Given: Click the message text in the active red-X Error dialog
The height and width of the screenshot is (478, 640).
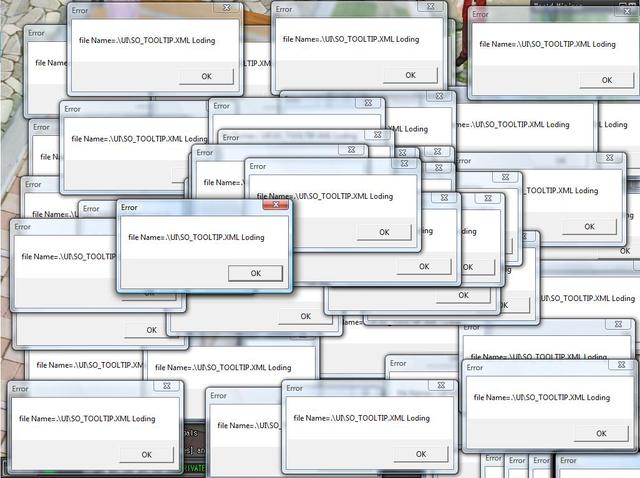Looking at the screenshot, I should click(196, 237).
